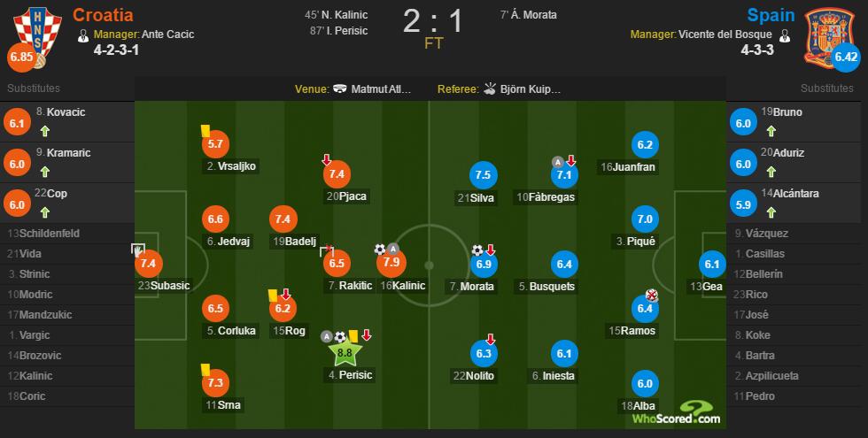The image size is (868, 438).
Task: Click the yellow card above Vrsaljko
Action: tap(205, 131)
